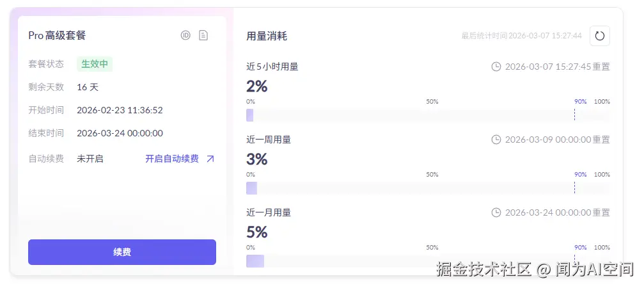This screenshot has width=644, height=288.
Task: Click the 2026-03-24 00:00:00 end time value
Action: pos(120,133)
